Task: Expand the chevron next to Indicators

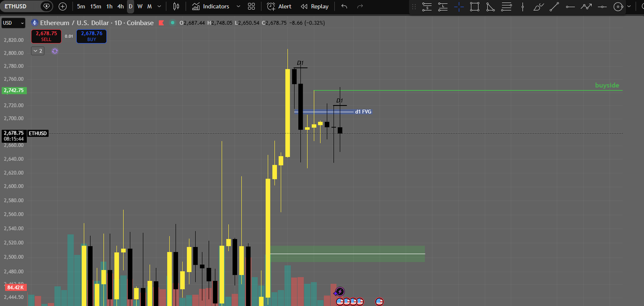Action: [238, 6]
